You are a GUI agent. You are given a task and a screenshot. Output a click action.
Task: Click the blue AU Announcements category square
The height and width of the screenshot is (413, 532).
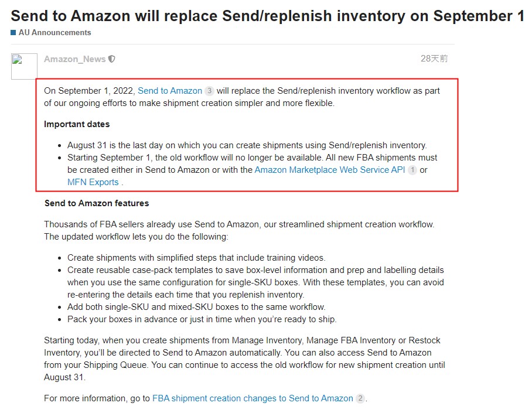pos(13,33)
